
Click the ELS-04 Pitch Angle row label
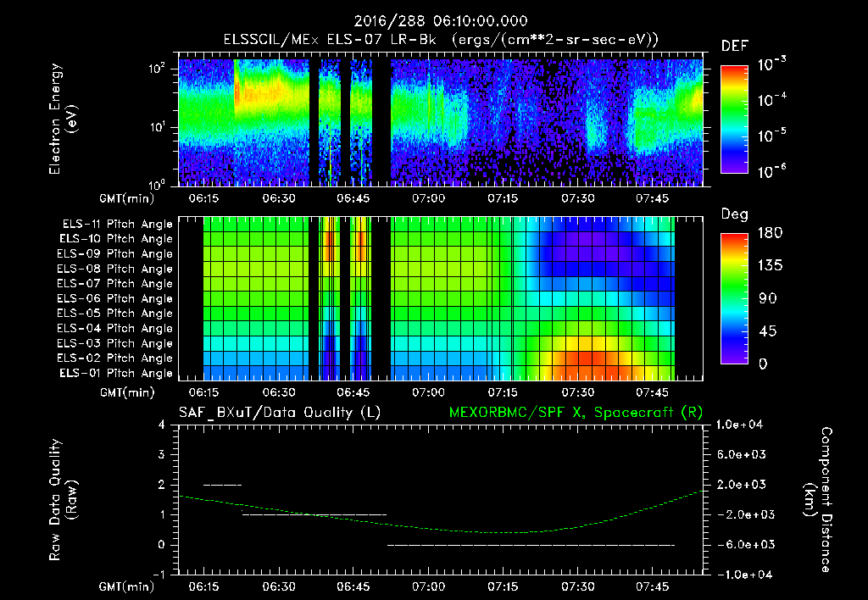pyautogui.click(x=114, y=329)
